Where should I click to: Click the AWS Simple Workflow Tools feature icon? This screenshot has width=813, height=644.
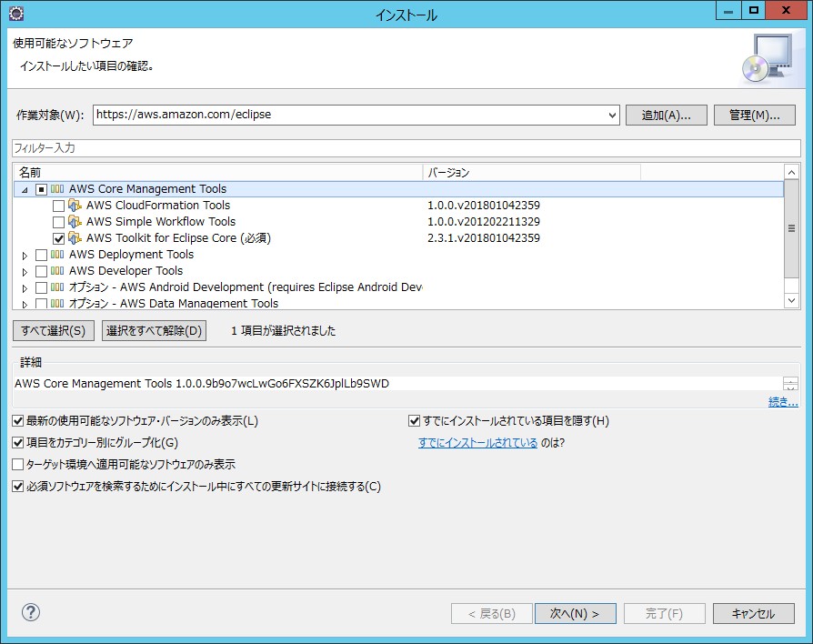(x=75, y=222)
